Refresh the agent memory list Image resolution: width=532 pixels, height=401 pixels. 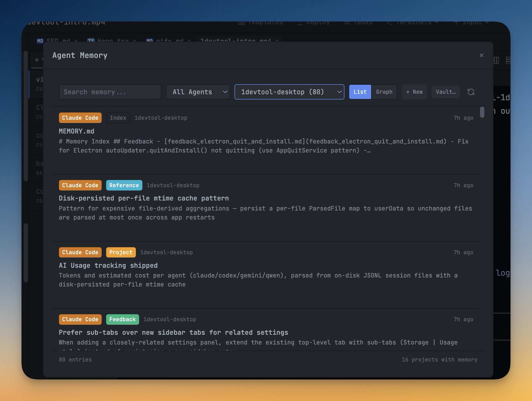pyautogui.click(x=471, y=92)
